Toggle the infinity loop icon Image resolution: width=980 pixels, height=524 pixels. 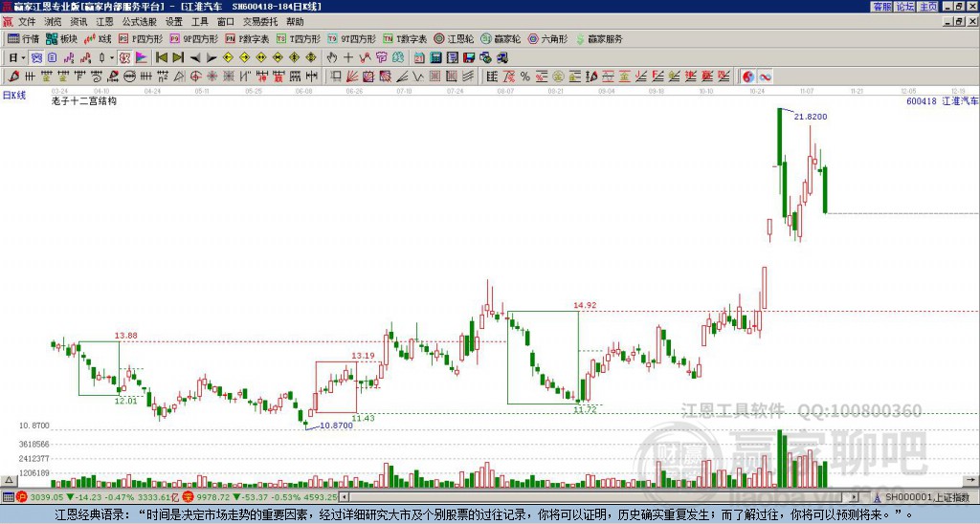tap(765, 76)
